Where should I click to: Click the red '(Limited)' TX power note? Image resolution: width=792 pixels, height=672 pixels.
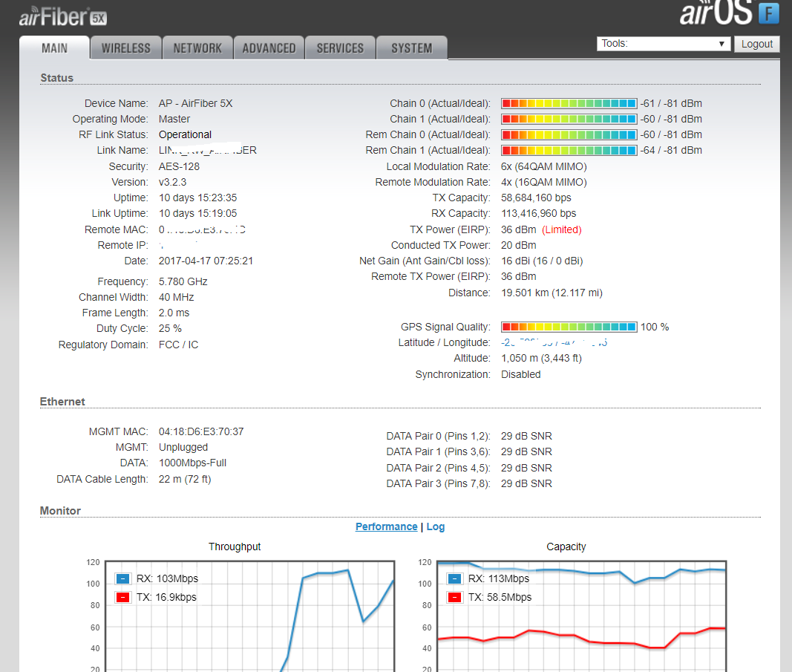coord(562,230)
